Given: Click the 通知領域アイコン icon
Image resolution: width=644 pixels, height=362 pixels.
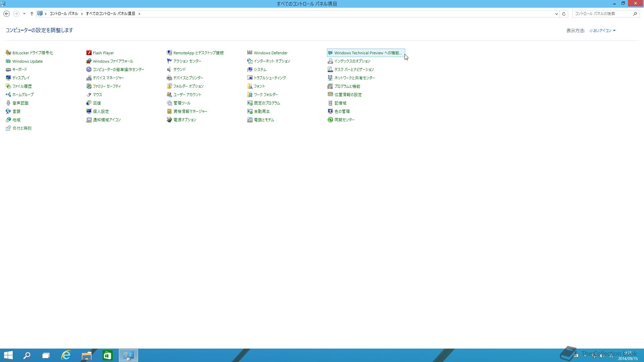Looking at the screenshot, I should click(x=89, y=120).
